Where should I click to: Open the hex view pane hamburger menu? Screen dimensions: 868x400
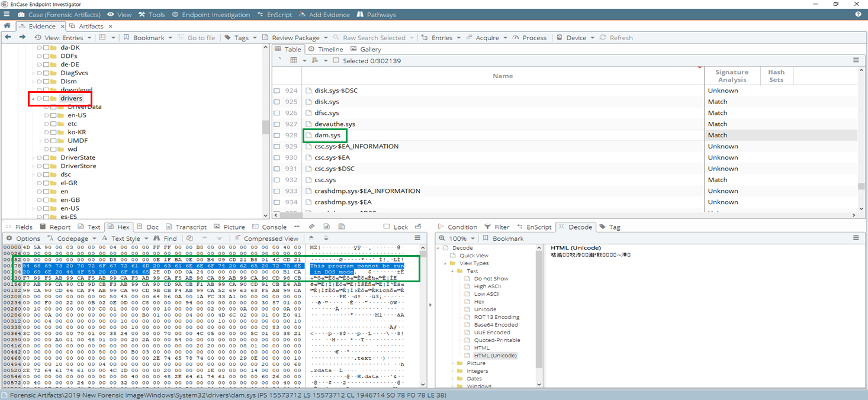tap(417, 238)
